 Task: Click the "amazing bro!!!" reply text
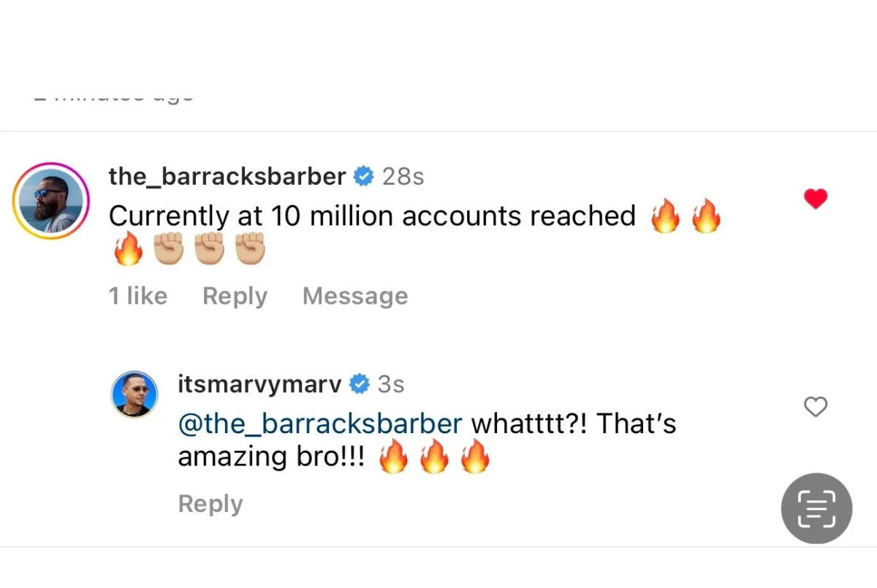[x=271, y=457]
